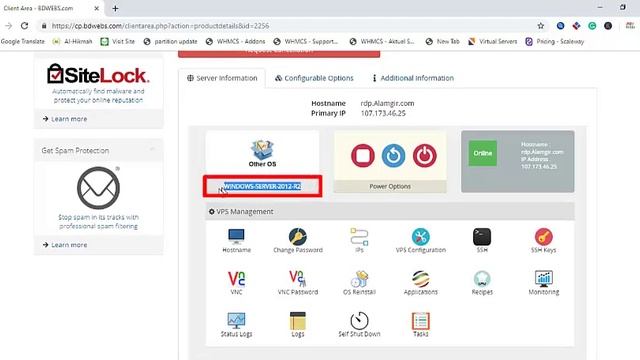Open the Visit Site bookmark
This screenshot has width=640, height=360.
[118, 41]
